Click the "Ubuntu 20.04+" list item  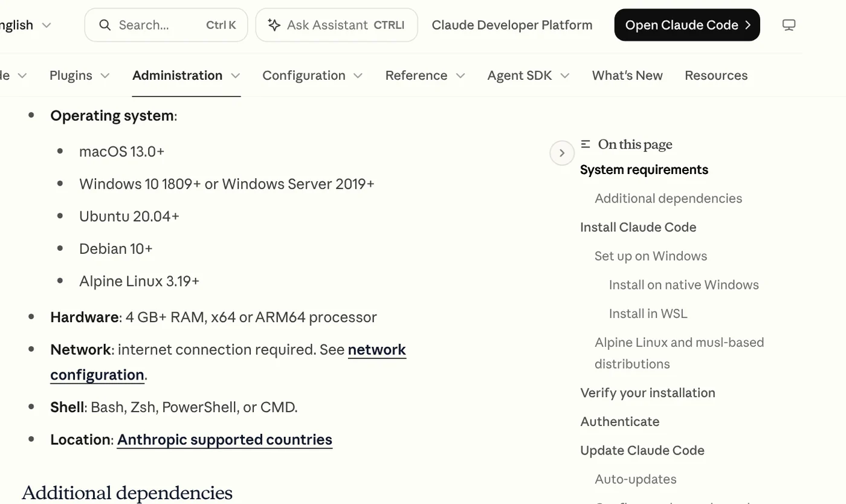[129, 216]
